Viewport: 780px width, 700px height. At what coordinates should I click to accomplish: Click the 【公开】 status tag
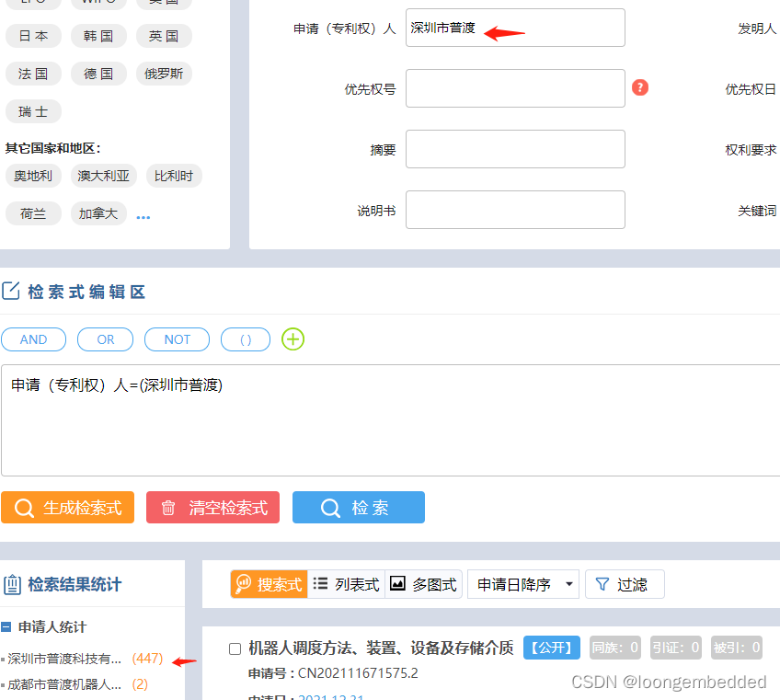552,648
